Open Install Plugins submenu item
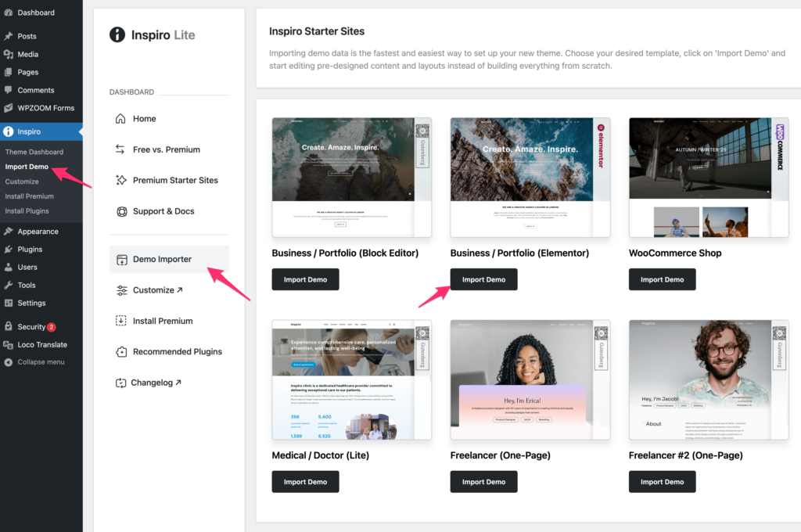801x532 pixels. (27, 211)
